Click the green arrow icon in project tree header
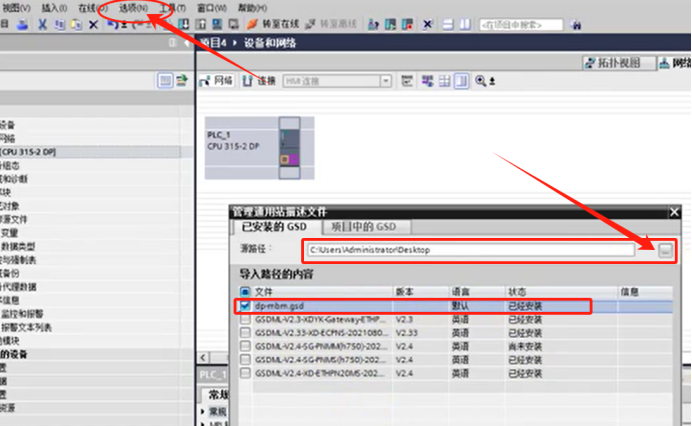The height and width of the screenshot is (426, 692). [x=182, y=81]
